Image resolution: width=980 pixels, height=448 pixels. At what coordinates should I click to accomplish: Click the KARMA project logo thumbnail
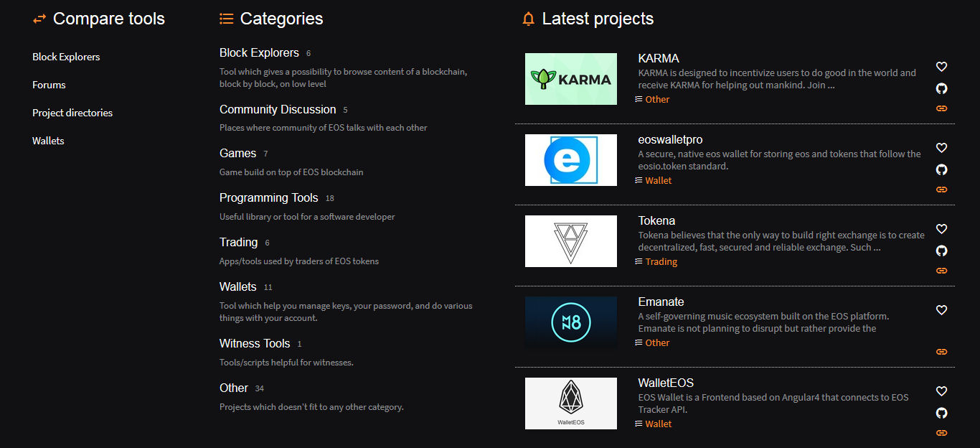(570, 78)
